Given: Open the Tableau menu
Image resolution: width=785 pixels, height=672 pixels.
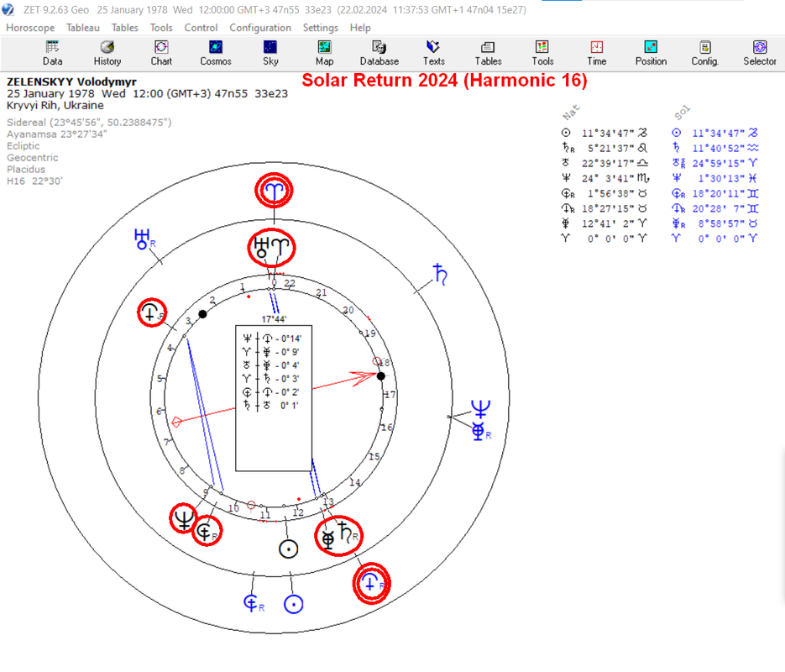Looking at the screenshot, I should tap(83, 28).
